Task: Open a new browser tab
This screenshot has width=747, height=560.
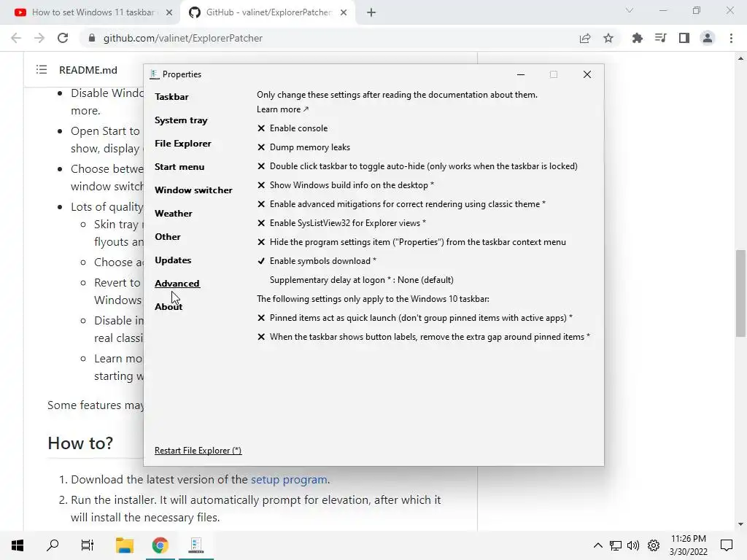Action: pyautogui.click(x=371, y=12)
